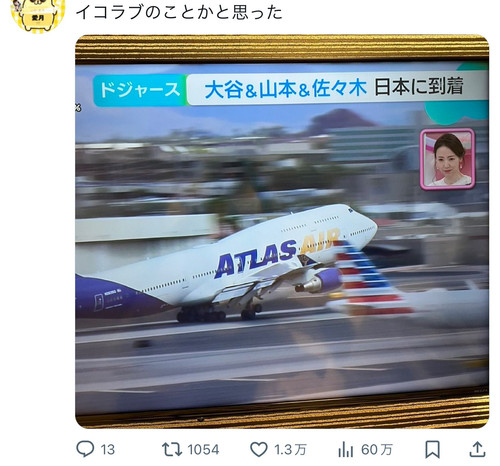The image size is (500, 466).
Task: Open the share upload icon
Action: (477, 449)
